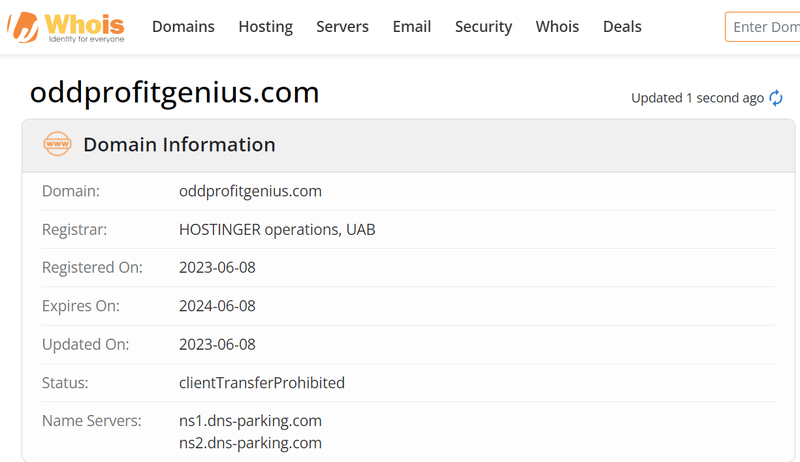The width and height of the screenshot is (800, 462).
Task: Focus the Enter Domain search field
Action: click(763, 27)
